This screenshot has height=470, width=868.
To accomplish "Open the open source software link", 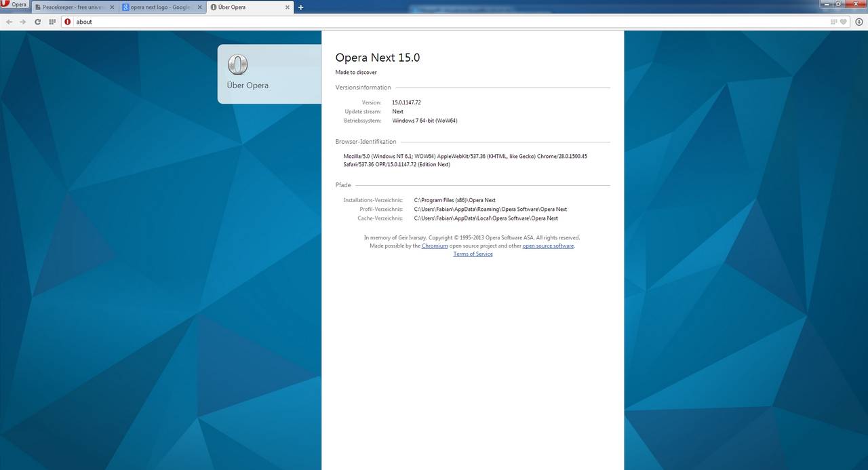I will (548, 246).
